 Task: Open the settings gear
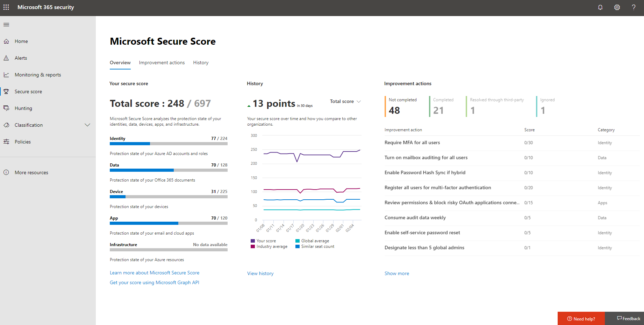pos(617,7)
